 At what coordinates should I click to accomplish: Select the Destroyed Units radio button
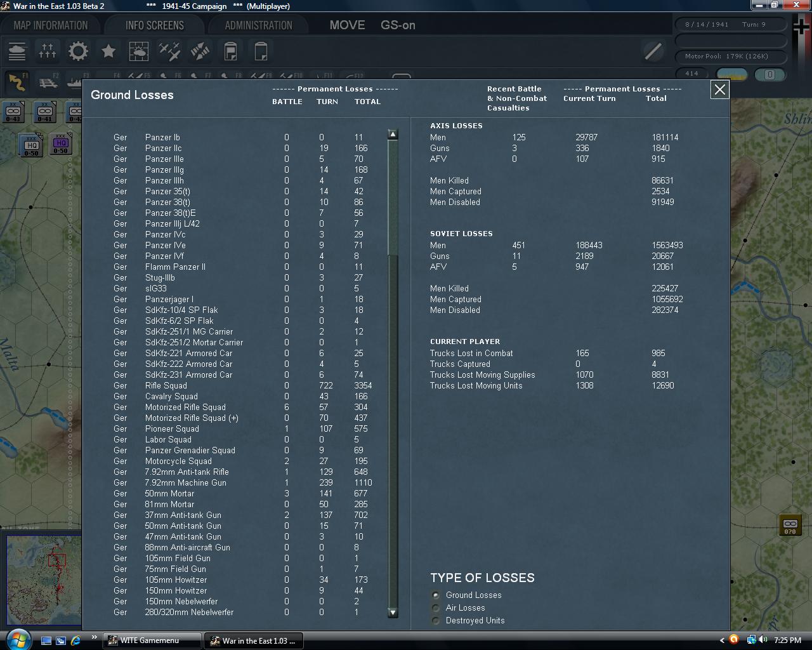click(x=435, y=620)
